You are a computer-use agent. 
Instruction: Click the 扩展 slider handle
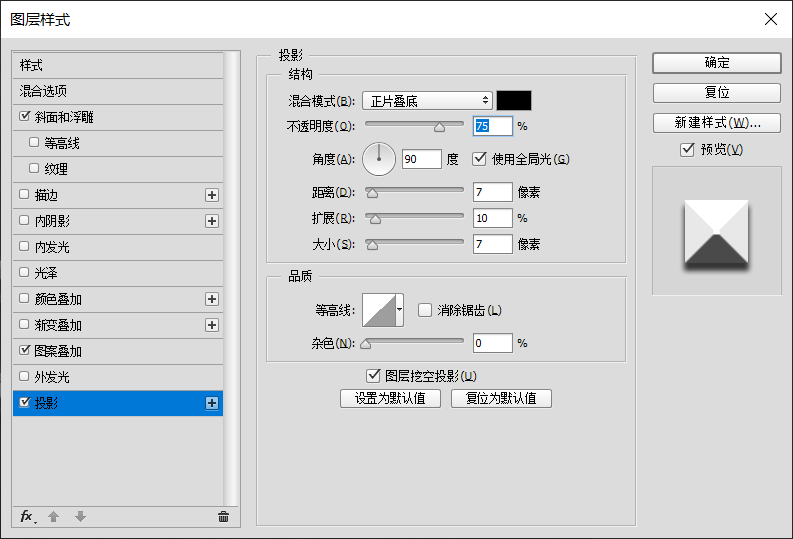[375, 219]
